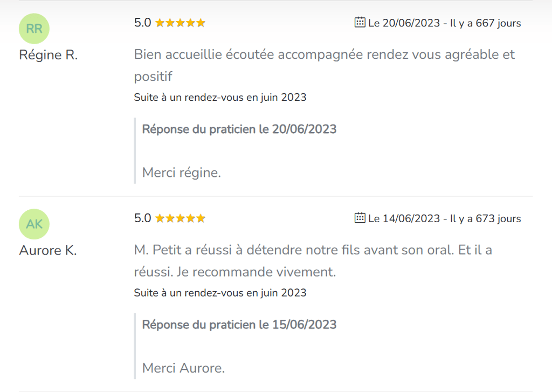Click the reply 'Merci régine.'
This screenshot has height=392, width=552.
pyautogui.click(x=181, y=173)
